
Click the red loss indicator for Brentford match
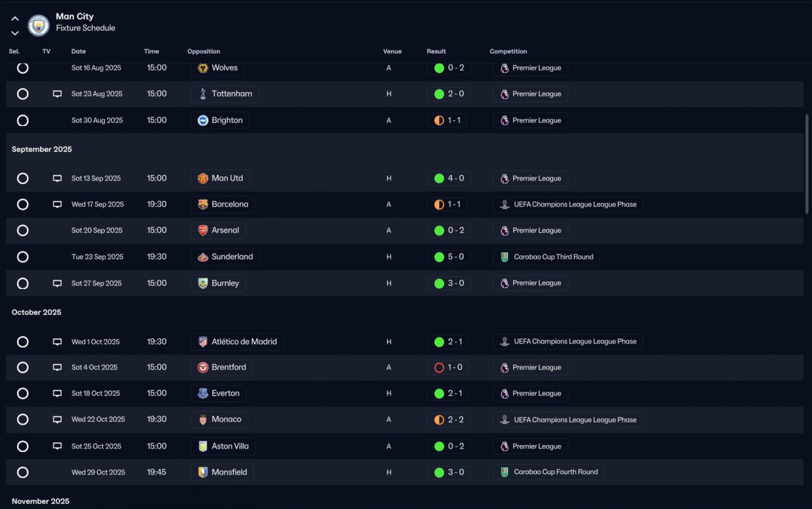tap(439, 368)
